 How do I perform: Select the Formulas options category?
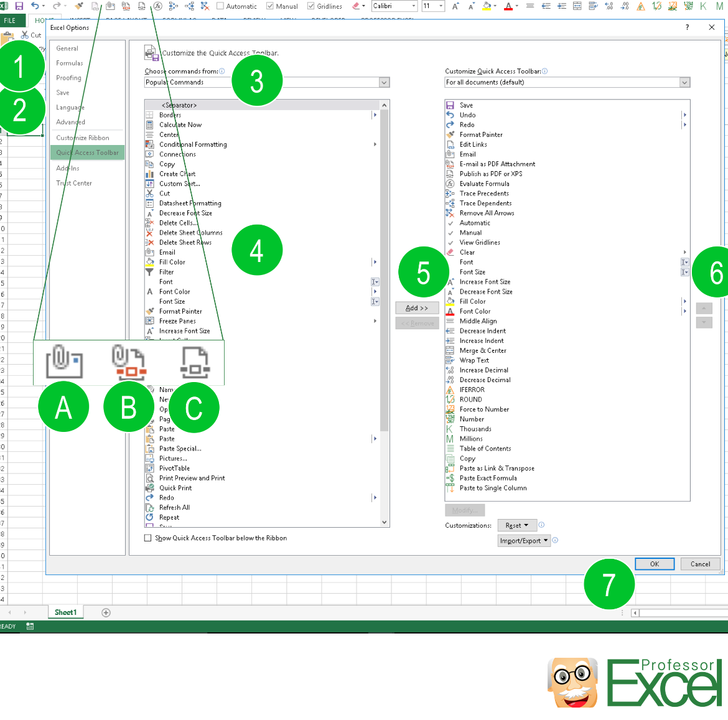coord(70,63)
